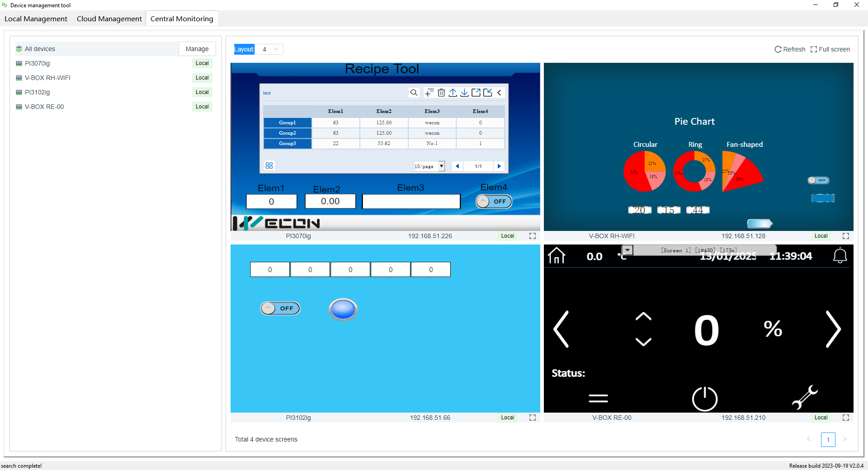Select page 1 in pagination
Image resolution: width=868 pixels, height=470 pixels.
(x=828, y=439)
